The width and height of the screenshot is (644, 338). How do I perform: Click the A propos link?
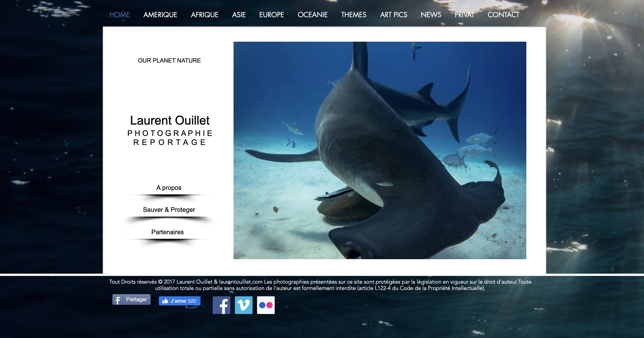point(169,188)
